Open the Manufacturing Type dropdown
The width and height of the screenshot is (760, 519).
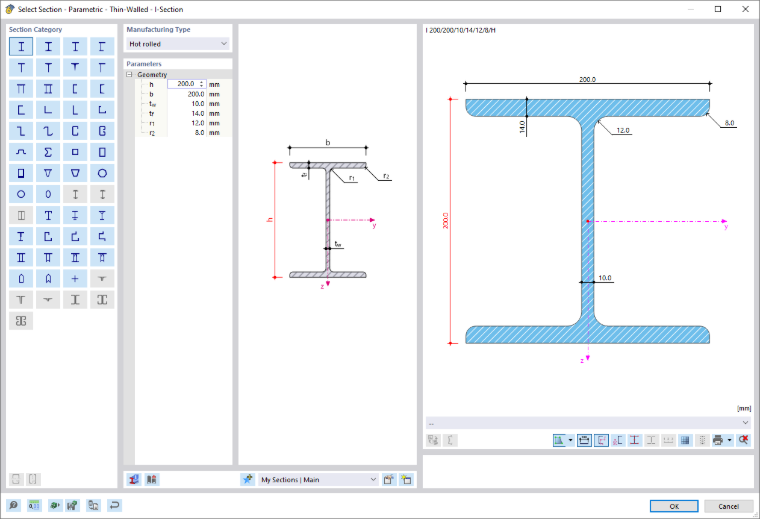pos(177,44)
